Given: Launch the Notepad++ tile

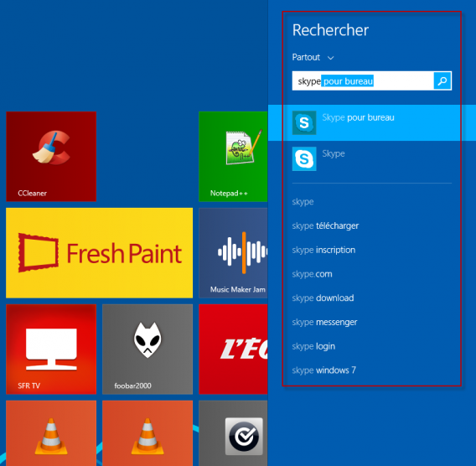Looking at the screenshot, I should point(233,157).
